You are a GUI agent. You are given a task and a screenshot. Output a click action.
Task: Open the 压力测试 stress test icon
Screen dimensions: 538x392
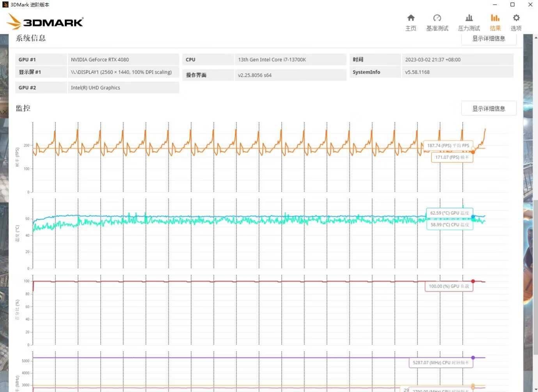469,18
